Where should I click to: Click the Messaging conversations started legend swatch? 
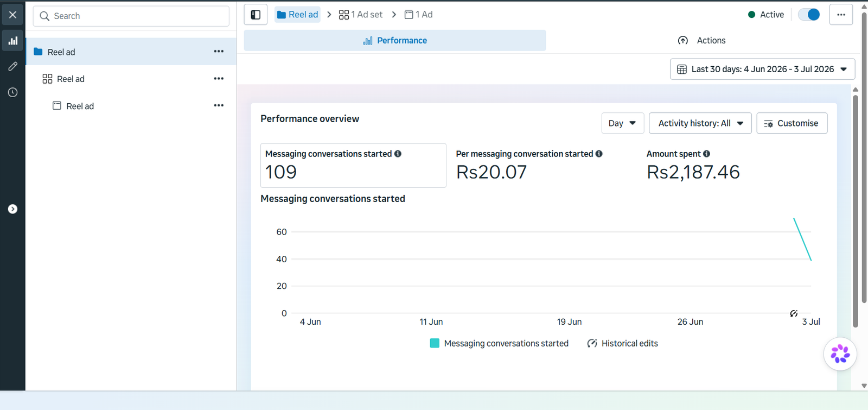point(435,343)
